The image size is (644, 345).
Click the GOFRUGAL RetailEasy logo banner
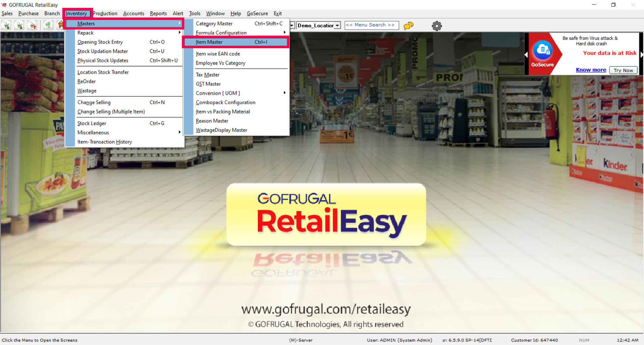[x=326, y=214]
